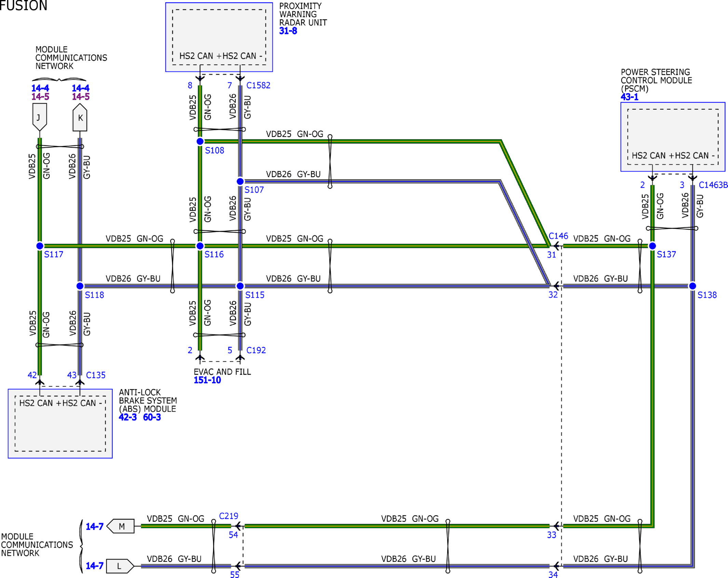
Task: Click the Power Steering Control Module box
Action: point(673,137)
